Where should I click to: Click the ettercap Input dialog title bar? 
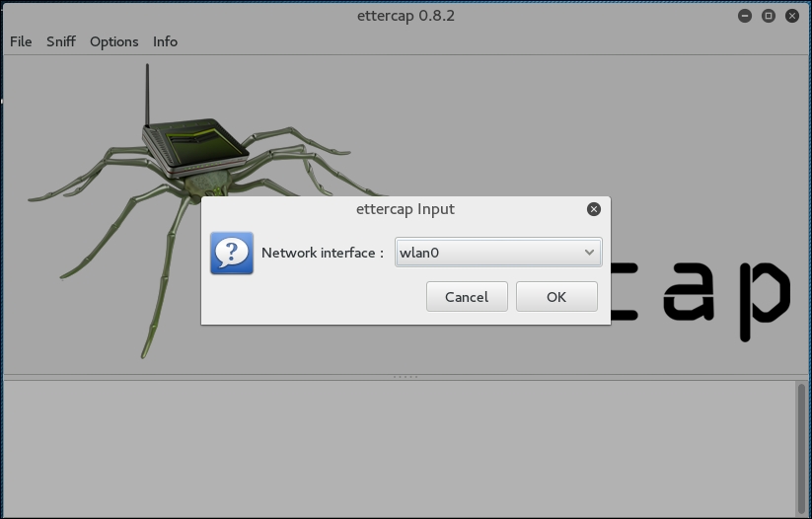(405, 209)
